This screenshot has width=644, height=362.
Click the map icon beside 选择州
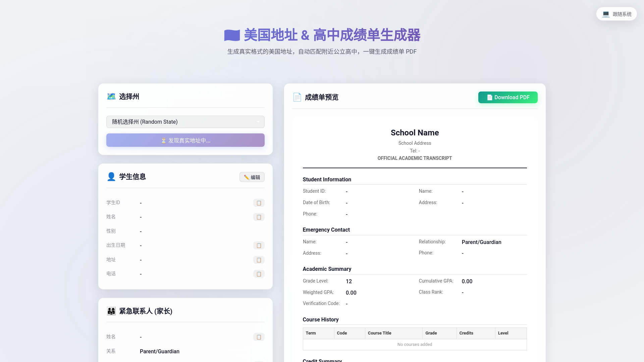pos(111,97)
